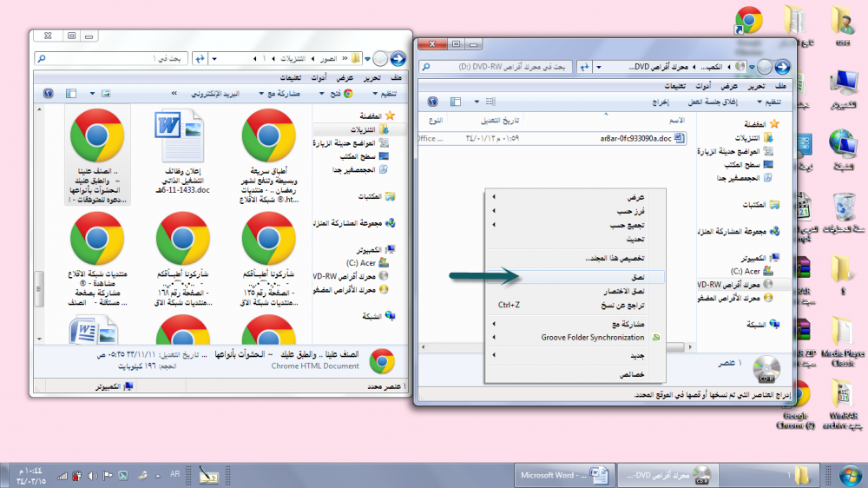Click the refresh icon in the downloads window address bar

pyautogui.click(x=201, y=58)
